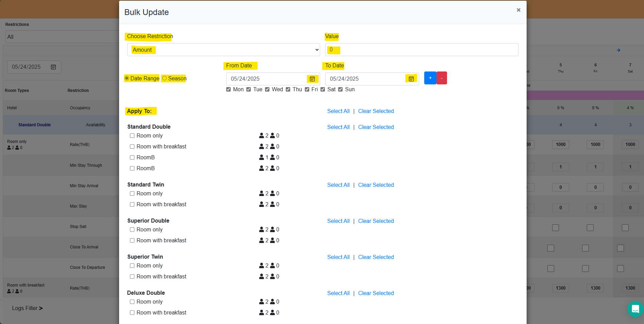
Task: Open the From Date calendar picker icon
Action: point(312,79)
